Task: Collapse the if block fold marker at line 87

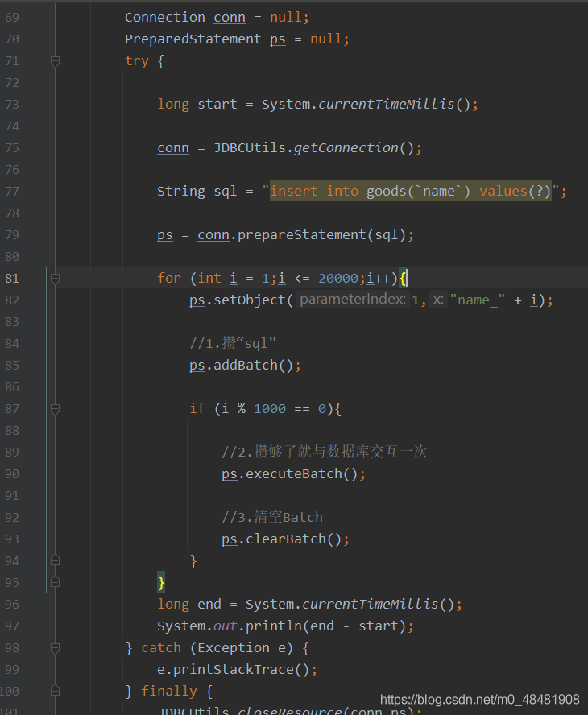Action: coord(55,409)
